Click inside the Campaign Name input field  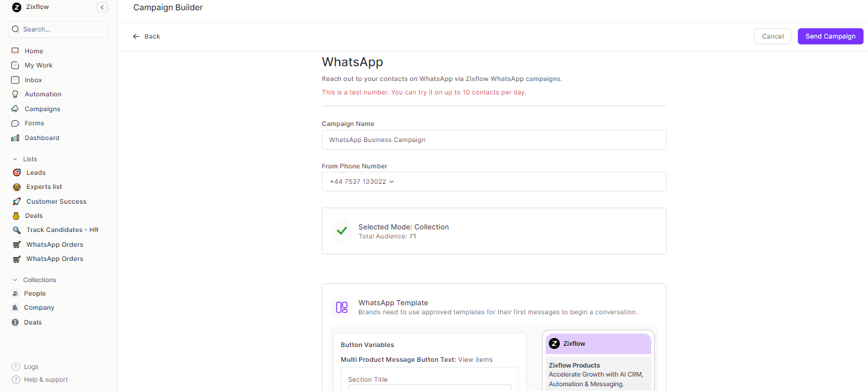coord(494,139)
